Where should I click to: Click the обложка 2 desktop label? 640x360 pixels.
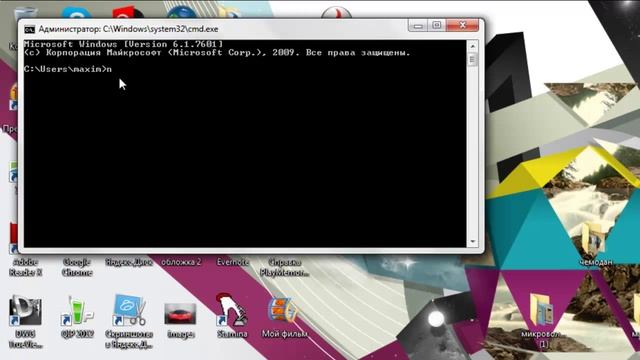pyautogui.click(x=181, y=262)
